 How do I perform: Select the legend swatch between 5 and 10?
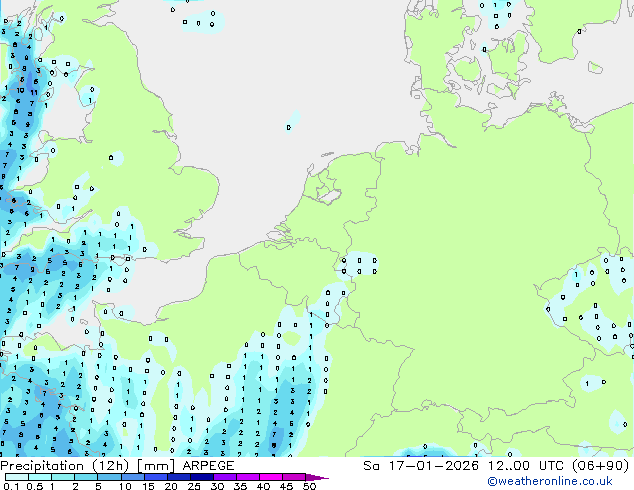[109, 477]
